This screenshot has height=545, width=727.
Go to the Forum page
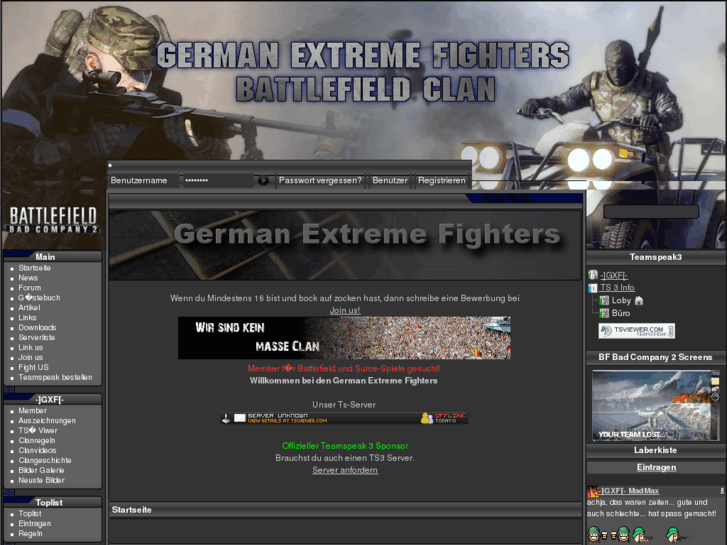coord(30,288)
